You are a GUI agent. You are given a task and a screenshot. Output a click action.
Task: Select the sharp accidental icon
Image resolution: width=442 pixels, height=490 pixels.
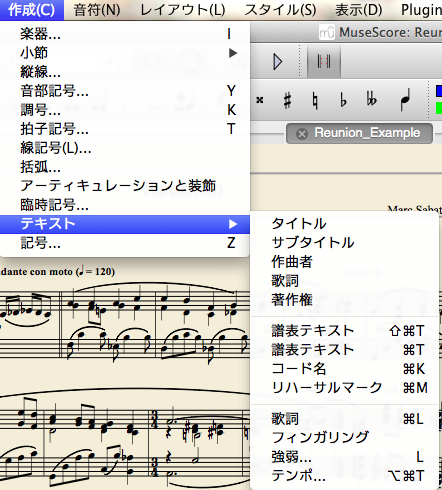(287, 100)
